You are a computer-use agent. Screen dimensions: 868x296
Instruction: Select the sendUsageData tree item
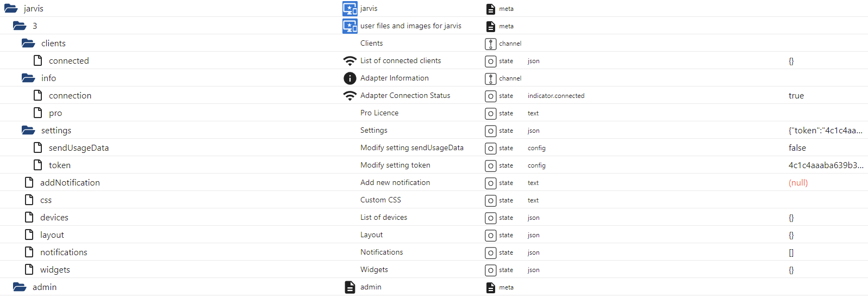point(79,148)
